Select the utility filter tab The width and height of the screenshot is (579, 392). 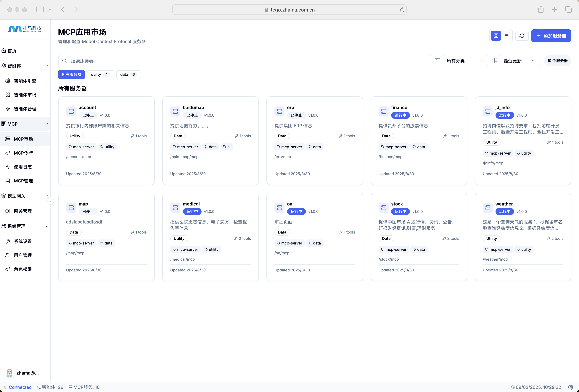[x=100, y=74]
